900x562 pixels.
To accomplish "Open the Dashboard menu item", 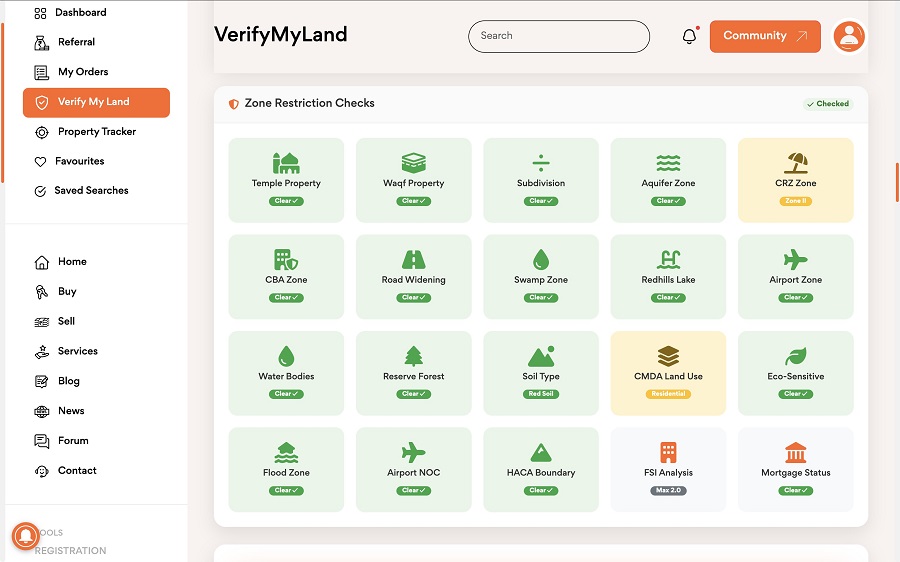I will tap(80, 13).
